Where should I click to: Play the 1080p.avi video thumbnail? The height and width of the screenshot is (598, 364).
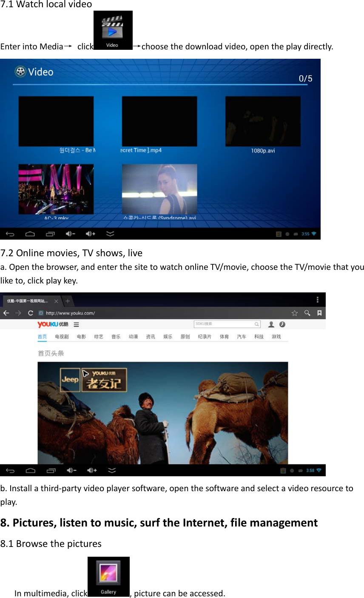[x=262, y=121]
